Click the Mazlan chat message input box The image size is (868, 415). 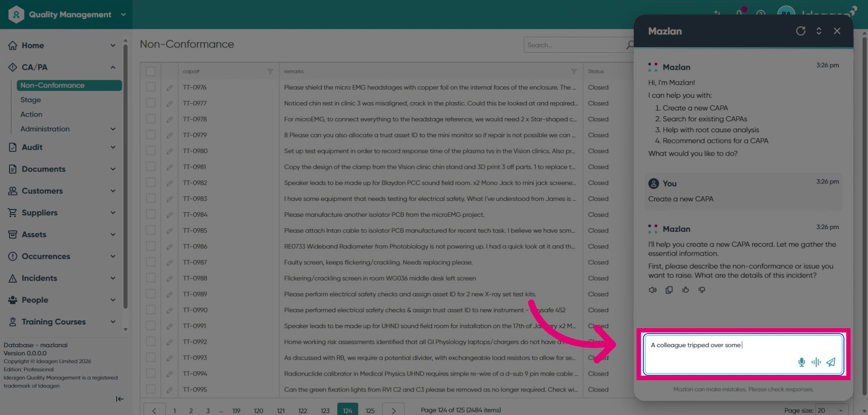[x=743, y=354]
